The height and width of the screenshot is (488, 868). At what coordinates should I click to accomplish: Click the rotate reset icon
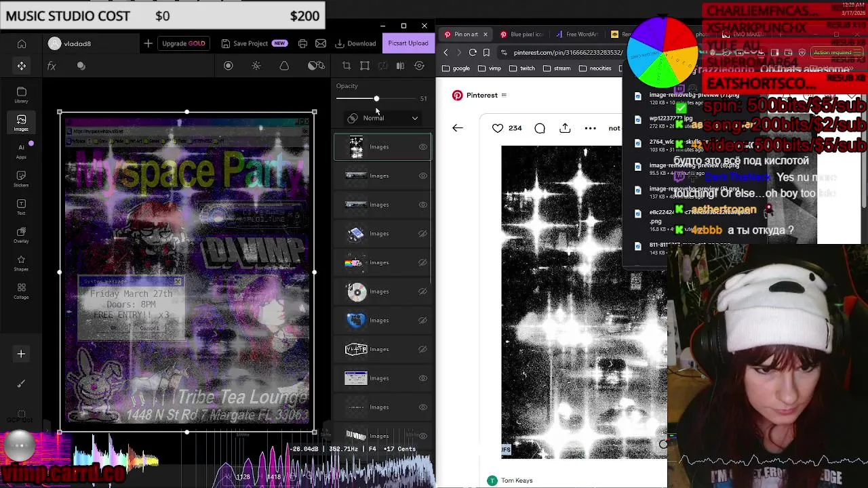(419, 66)
